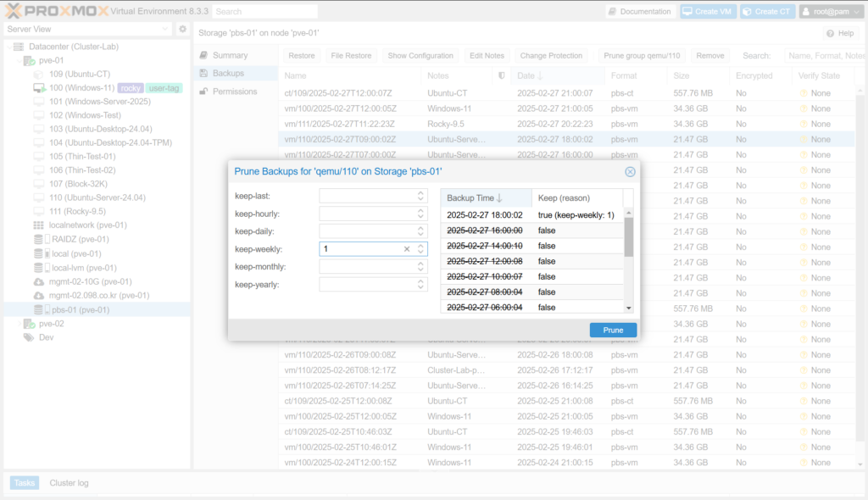Click the Dev tag icon in tree

(28, 337)
